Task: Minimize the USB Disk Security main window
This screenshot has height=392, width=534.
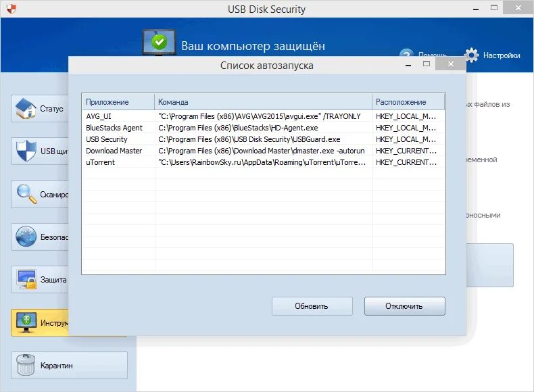Action: (x=476, y=8)
